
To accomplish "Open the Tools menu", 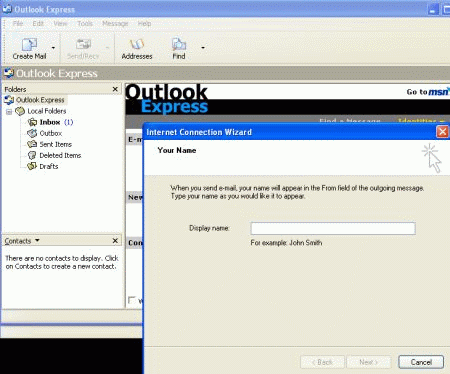I will 85,24.
